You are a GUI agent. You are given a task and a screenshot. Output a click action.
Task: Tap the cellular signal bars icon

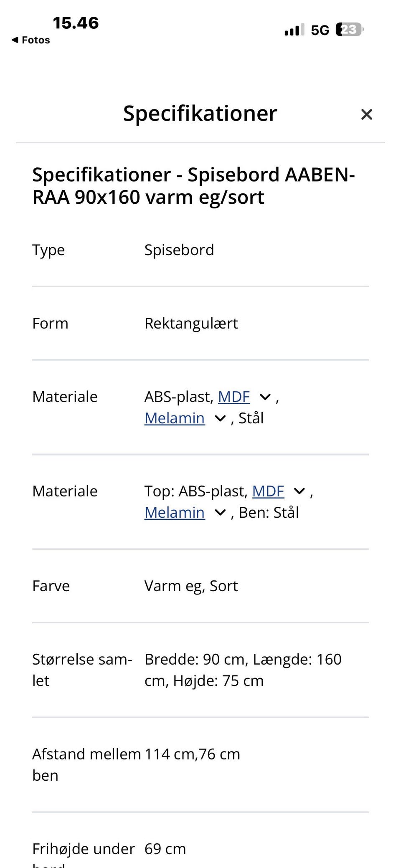[294, 30]
